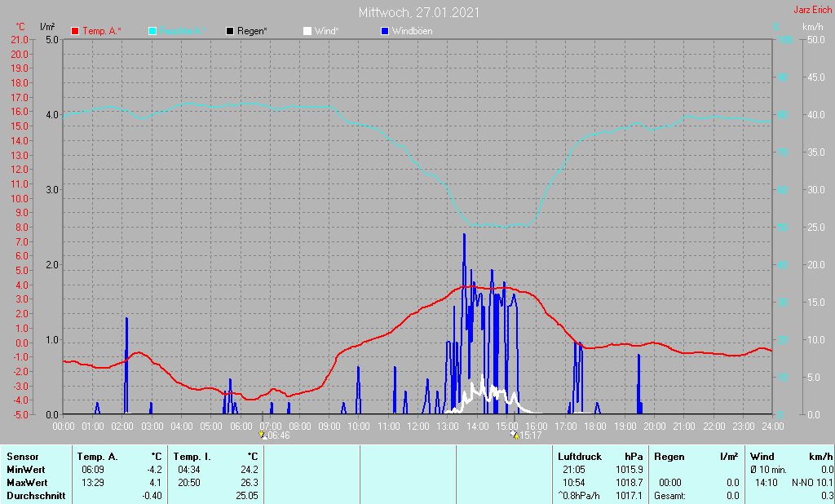Viewport: 835px width, 504px height.
Task: Click the red Temp. A. legend swatch
Action: pos(76,31)
